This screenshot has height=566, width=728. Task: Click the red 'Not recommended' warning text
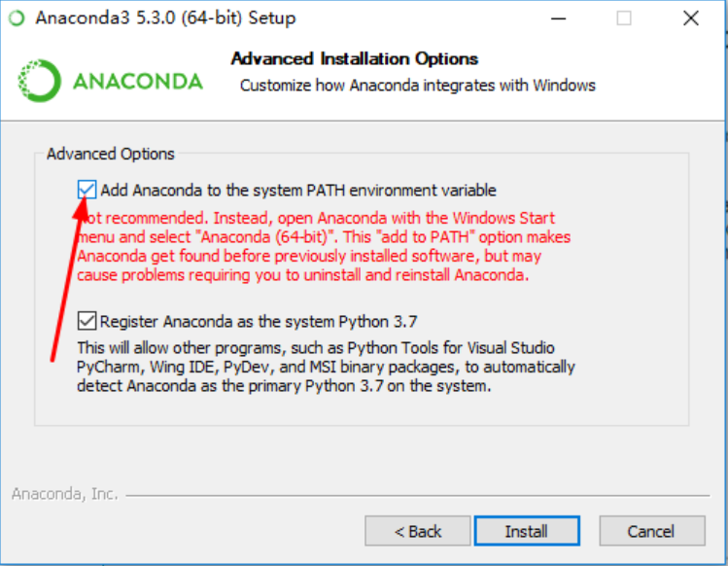point(324,246)
